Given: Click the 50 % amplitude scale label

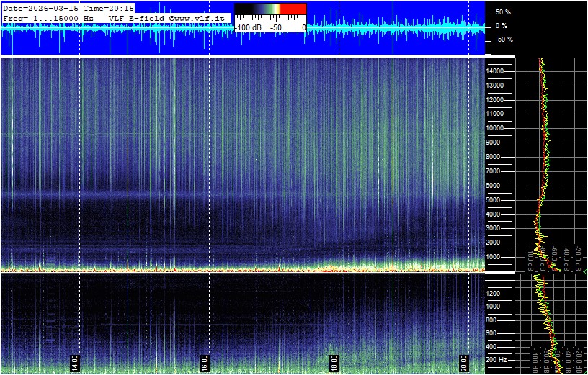Looking at the screenshot, I should point(502,13).
